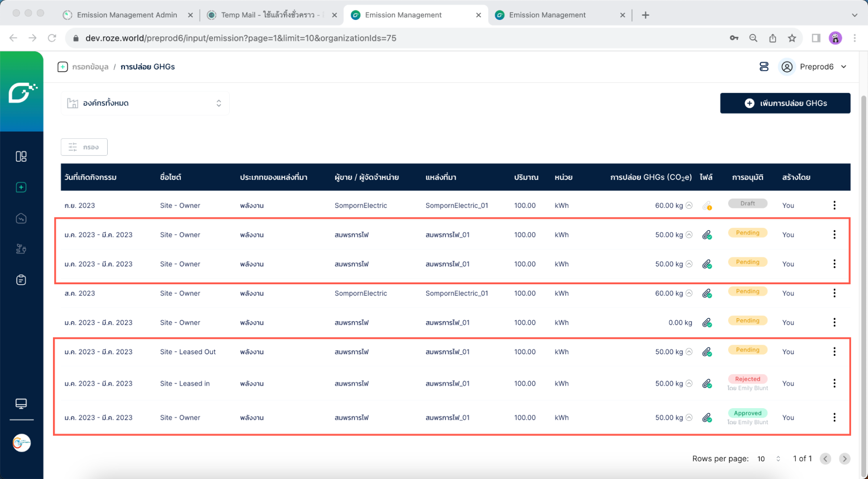Expand the GHG emission details for 60.00 kg Draft row

click(x=689, y=206)
